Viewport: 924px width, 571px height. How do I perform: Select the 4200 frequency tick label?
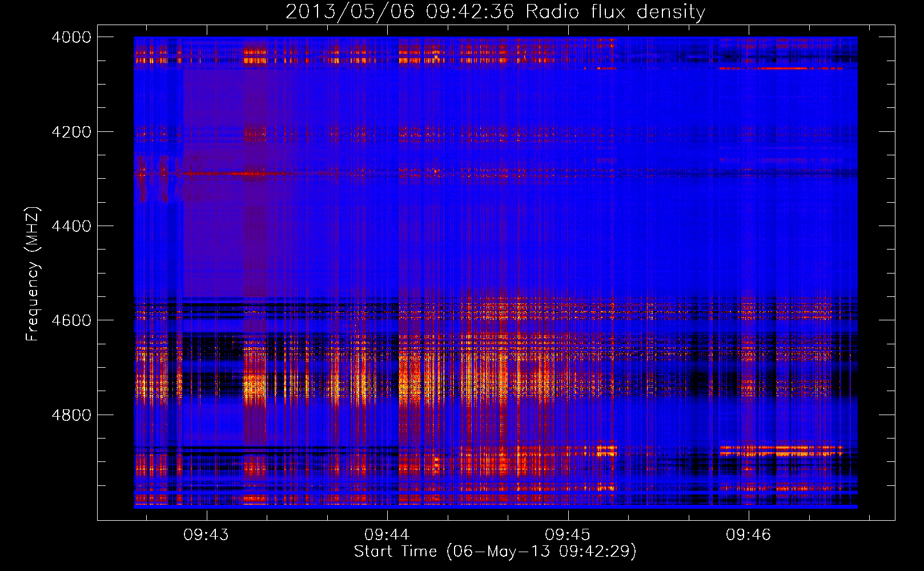coord(71,132)
